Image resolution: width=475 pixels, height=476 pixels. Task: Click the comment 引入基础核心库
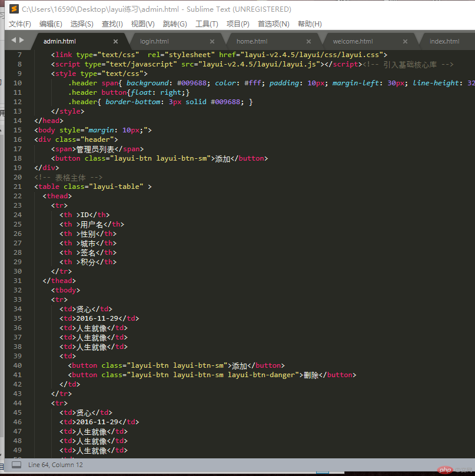coord(408,64)
